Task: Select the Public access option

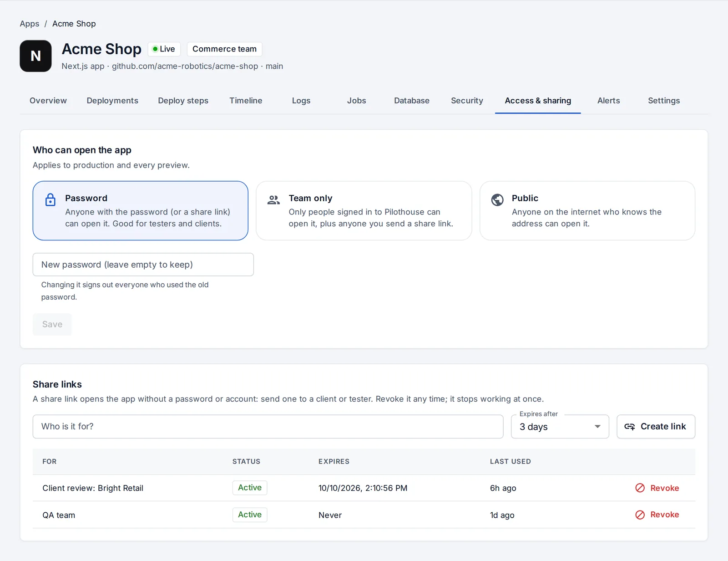Action: coord(587,211)
